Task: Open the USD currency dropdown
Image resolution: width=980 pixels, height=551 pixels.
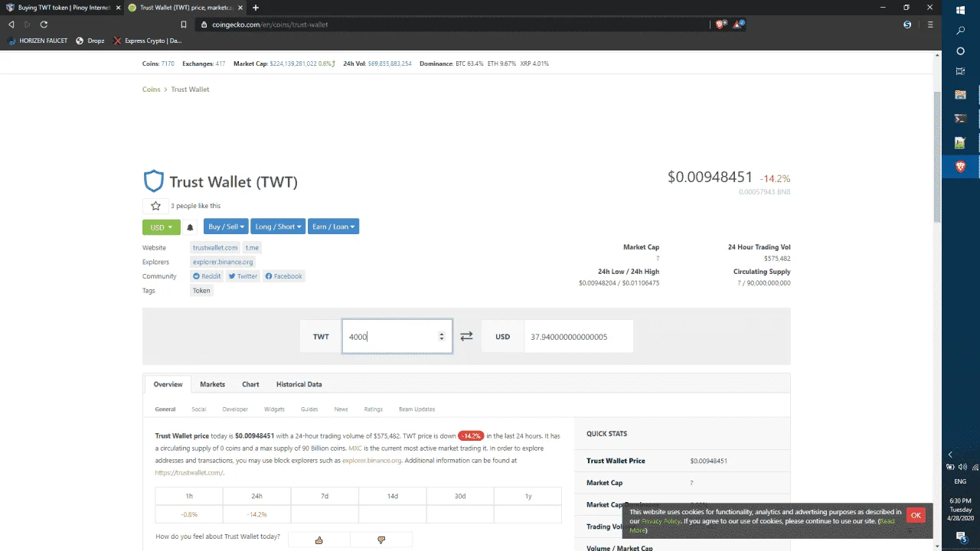Action: click(162, 227)
